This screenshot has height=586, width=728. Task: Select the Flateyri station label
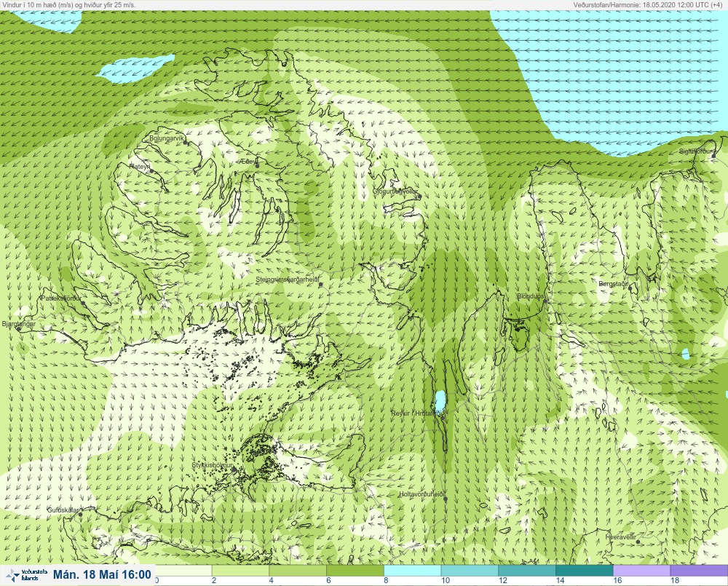click(140, 166)
